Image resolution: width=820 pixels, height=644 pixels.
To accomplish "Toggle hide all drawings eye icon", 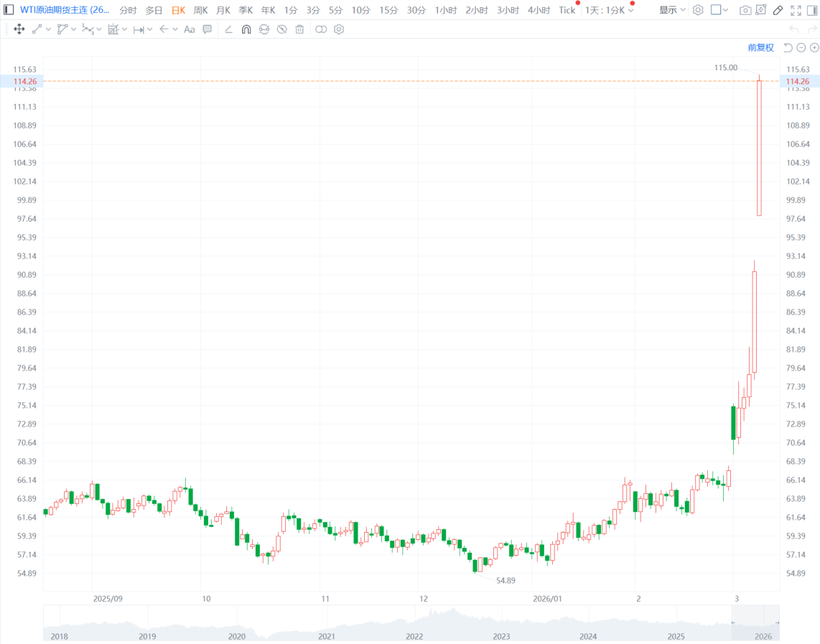I will point(281,29).
